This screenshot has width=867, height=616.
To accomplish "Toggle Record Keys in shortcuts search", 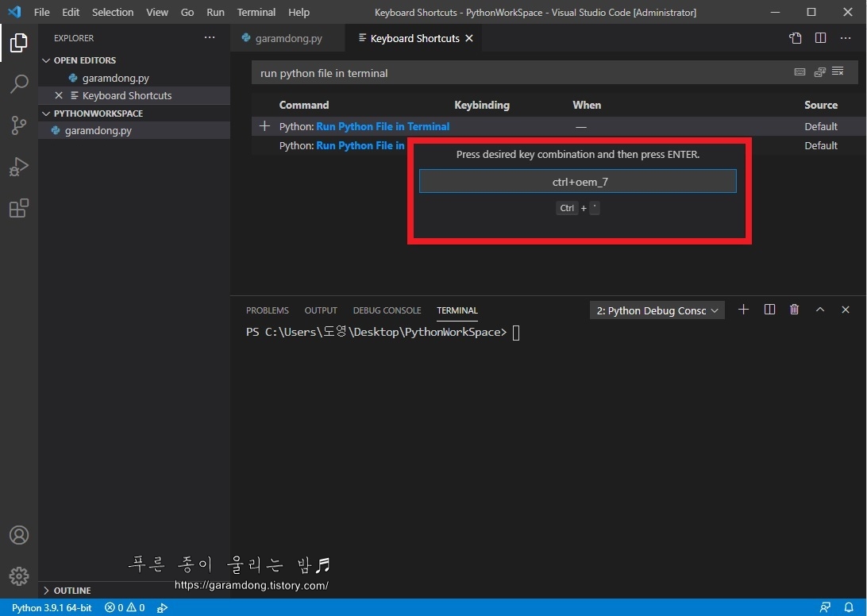I will coord(800,72).
